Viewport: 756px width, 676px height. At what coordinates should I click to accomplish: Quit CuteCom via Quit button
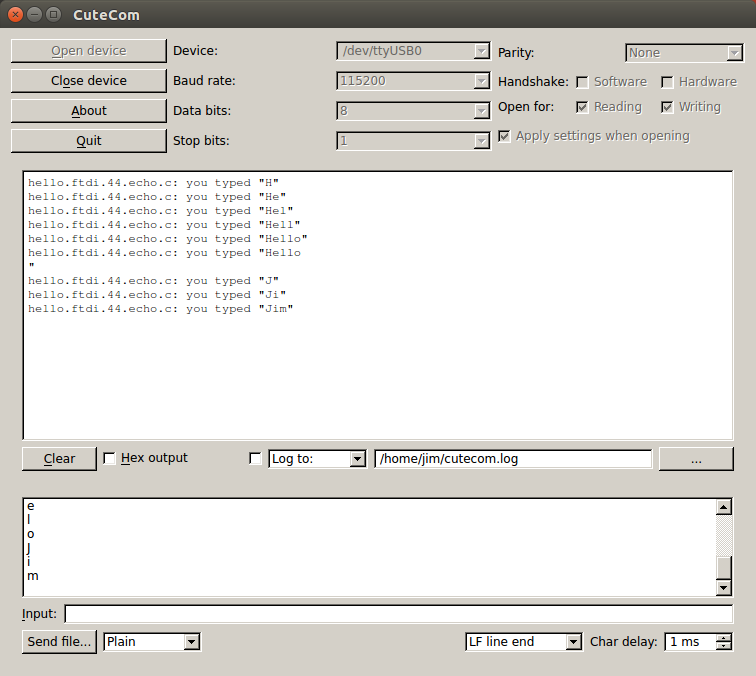pyautogui.click(x=89, y=140)
